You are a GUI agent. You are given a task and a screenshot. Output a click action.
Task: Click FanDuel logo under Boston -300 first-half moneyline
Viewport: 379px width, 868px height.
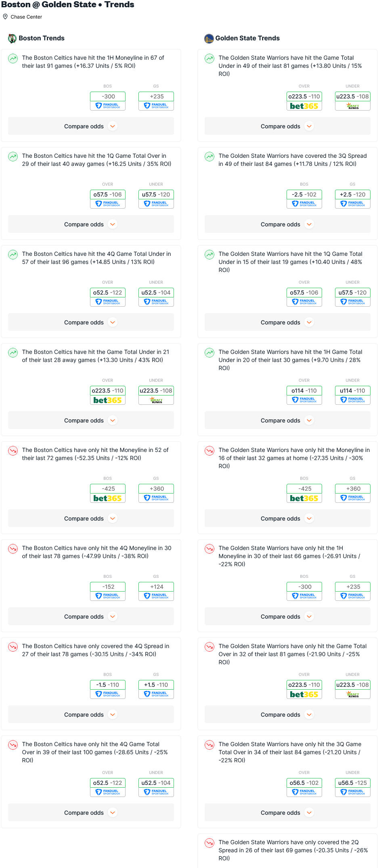coord(108,106)
